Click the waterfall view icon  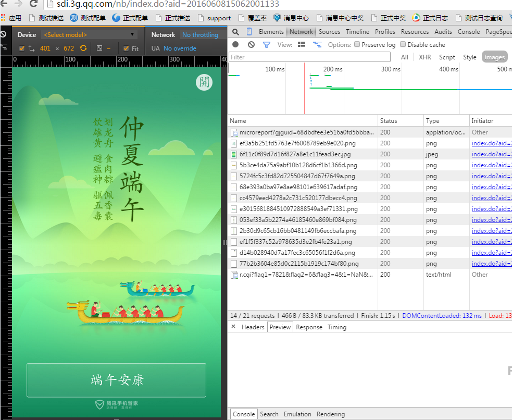317,45
